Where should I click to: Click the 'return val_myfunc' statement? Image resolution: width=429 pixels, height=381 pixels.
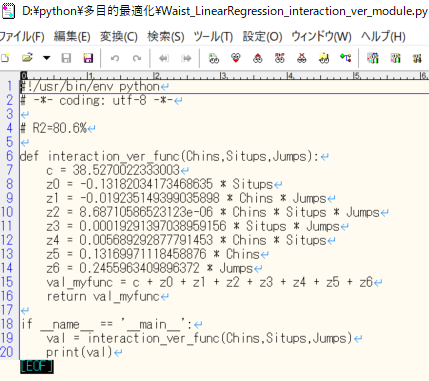tap(103, 296)
